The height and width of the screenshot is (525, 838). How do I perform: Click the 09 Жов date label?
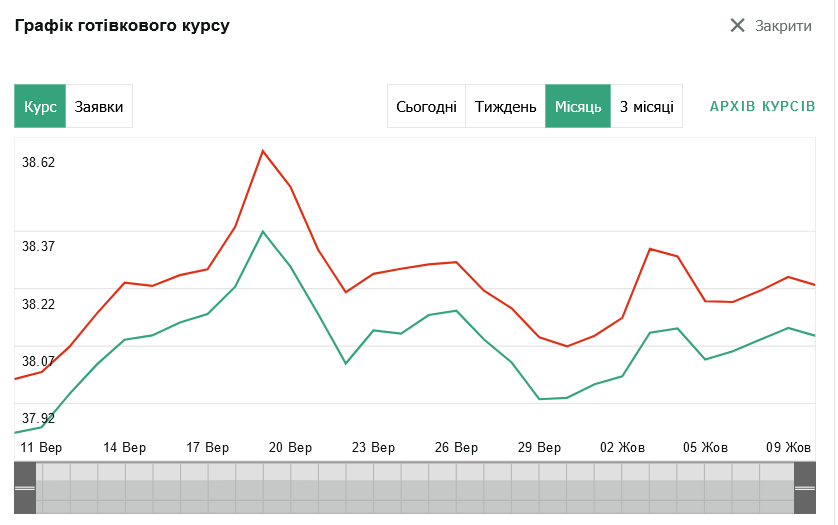click(x=789, y=447)
